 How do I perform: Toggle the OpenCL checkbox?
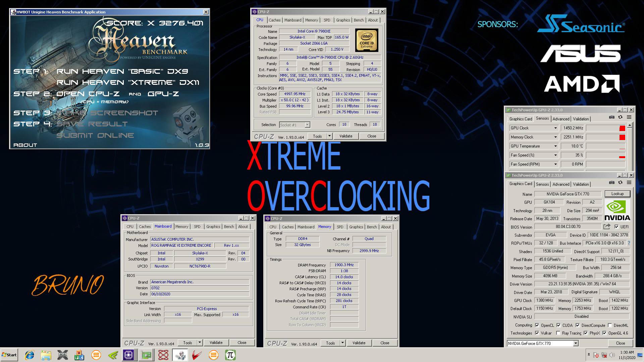pos(537,325)
